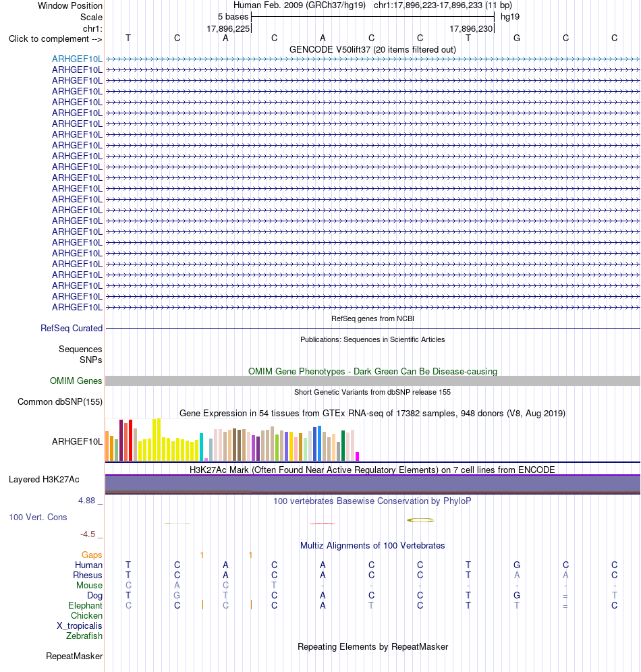The height and width of the screenshot is (672, 641).
Task: Click the gray OMIM Genes item bar
Action: (x=372, y=381)
